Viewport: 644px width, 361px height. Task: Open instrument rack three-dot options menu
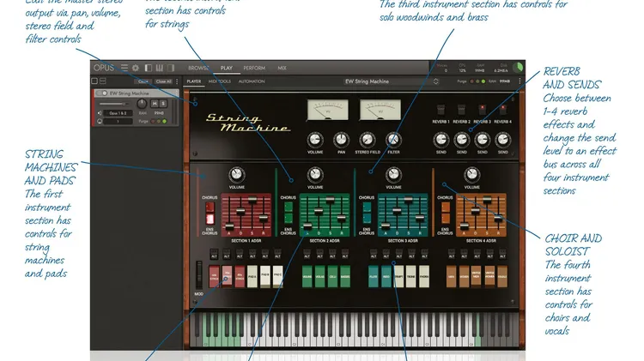pyautogui.click(x=177, y=81)
